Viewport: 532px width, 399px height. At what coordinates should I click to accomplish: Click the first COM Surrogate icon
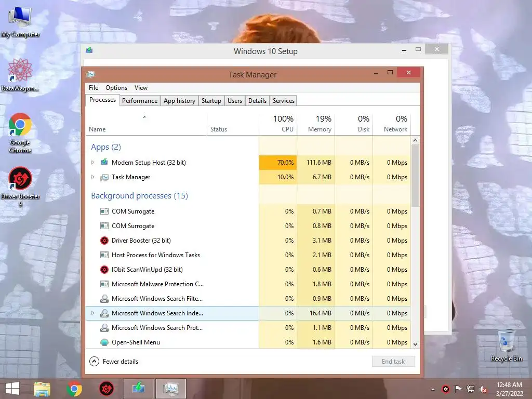point(104,211)
